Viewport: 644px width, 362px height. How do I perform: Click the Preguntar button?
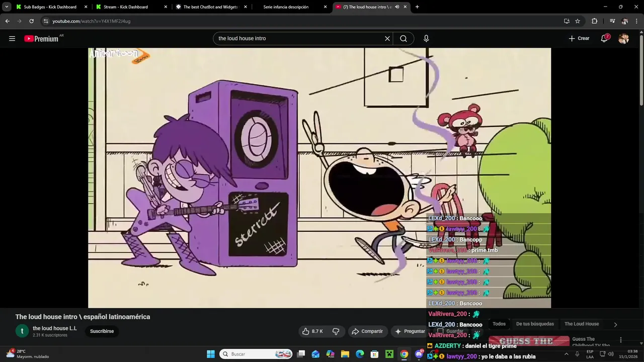pos(410,331)
